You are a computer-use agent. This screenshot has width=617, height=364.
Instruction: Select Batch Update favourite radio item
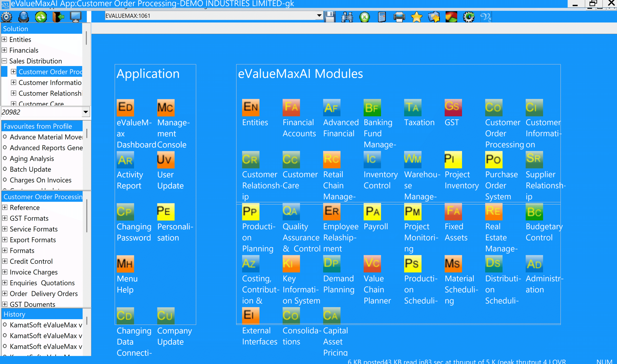(x=30, y=169)
